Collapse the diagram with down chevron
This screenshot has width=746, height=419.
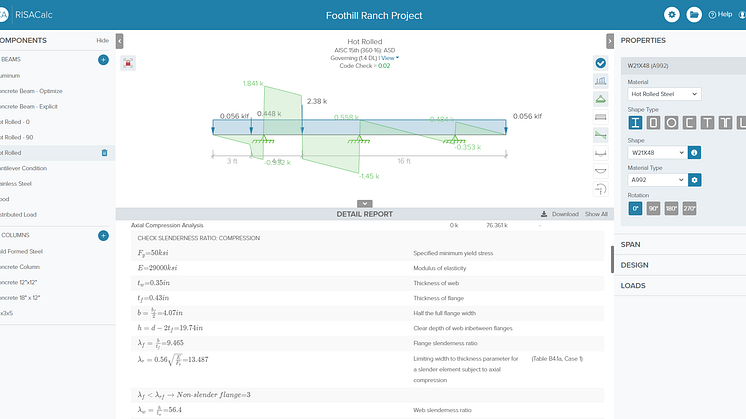pyautogui.click(x=364, y=204)
